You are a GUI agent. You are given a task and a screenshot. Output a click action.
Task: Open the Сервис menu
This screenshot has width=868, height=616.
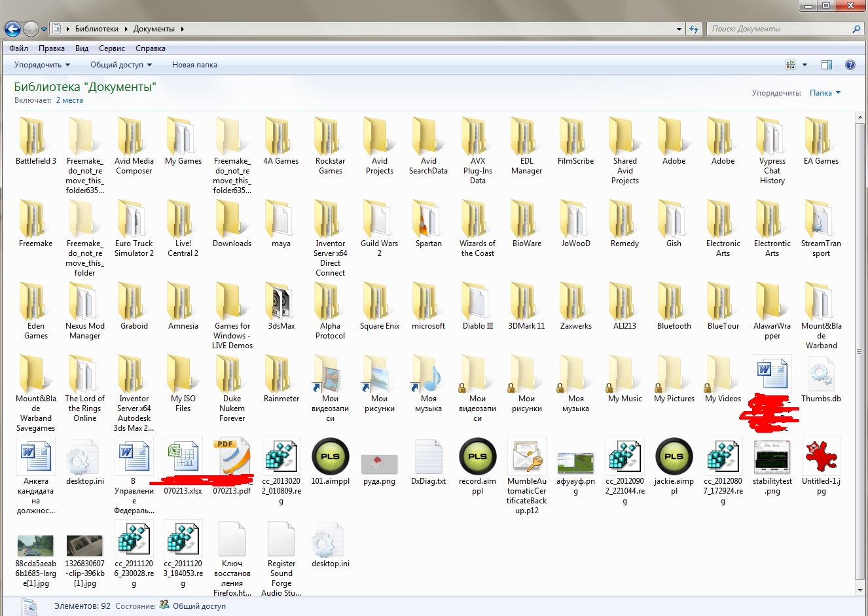(112, 48)
